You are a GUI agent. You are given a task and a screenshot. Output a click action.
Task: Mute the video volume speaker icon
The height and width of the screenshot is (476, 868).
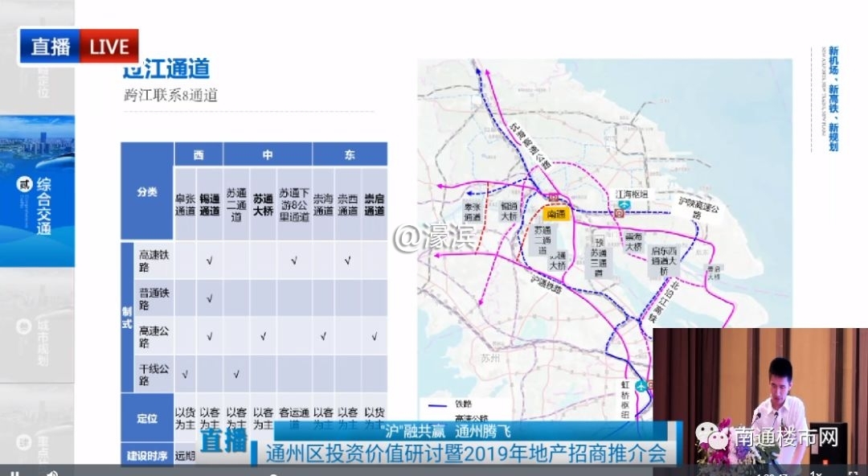click(x=51, y=473)
